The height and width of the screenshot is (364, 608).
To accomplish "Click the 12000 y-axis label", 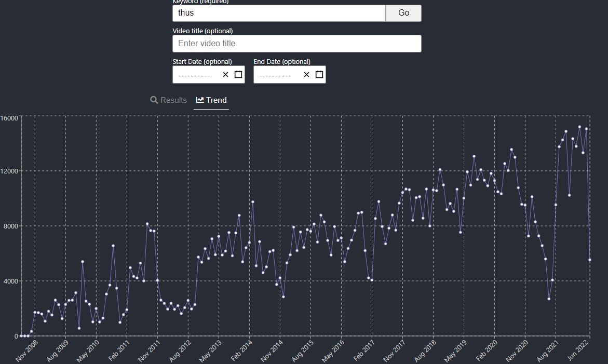I will click(9, 171).
